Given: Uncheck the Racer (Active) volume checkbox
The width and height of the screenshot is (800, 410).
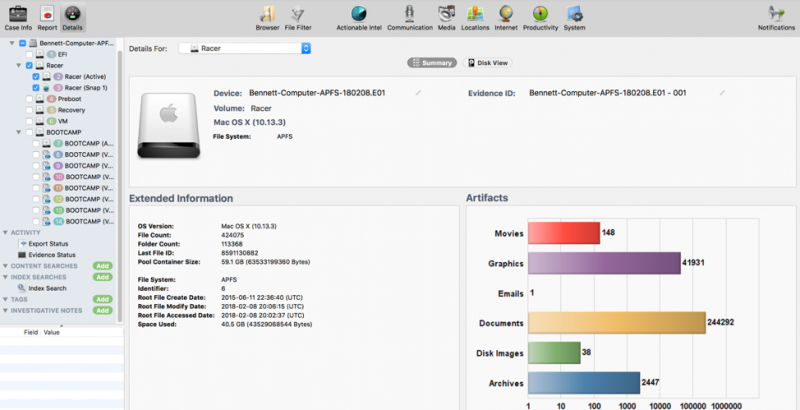Looking at the screenshot, I should tap(36, 76).
